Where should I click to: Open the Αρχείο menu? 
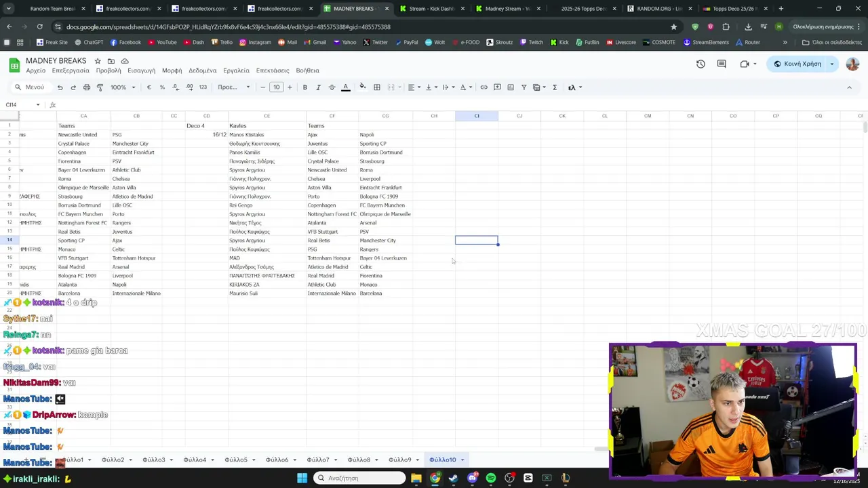36,70
